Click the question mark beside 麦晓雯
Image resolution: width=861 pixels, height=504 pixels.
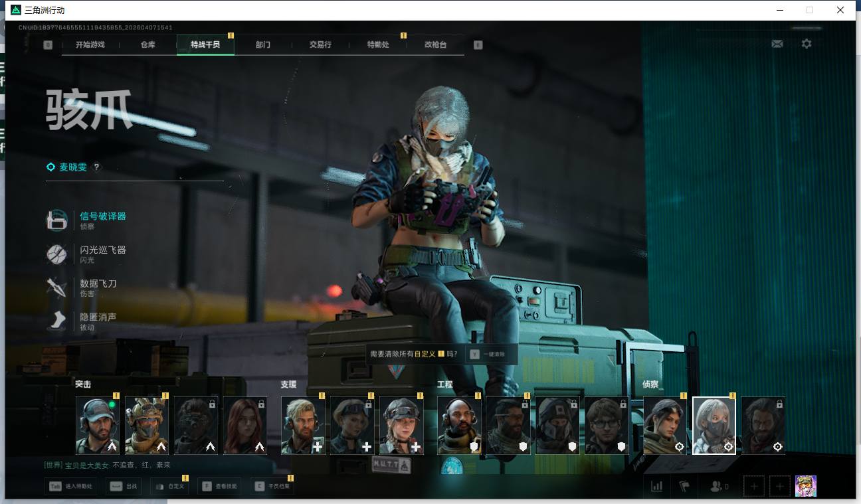click(96, 167)
